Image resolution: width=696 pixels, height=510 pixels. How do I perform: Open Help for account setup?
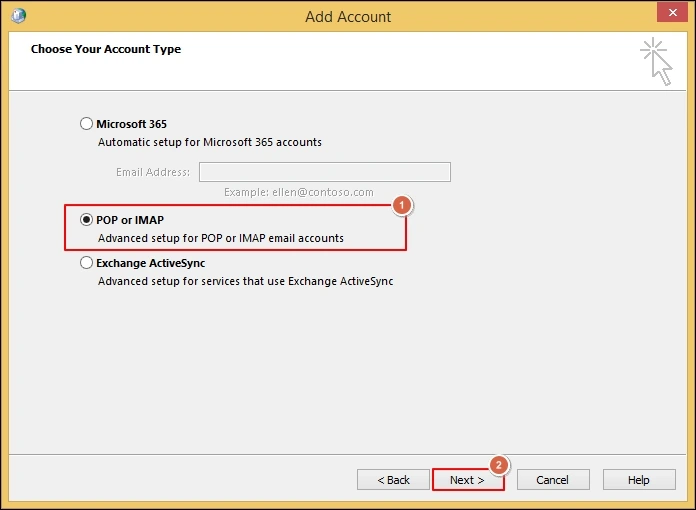(639, 480)
